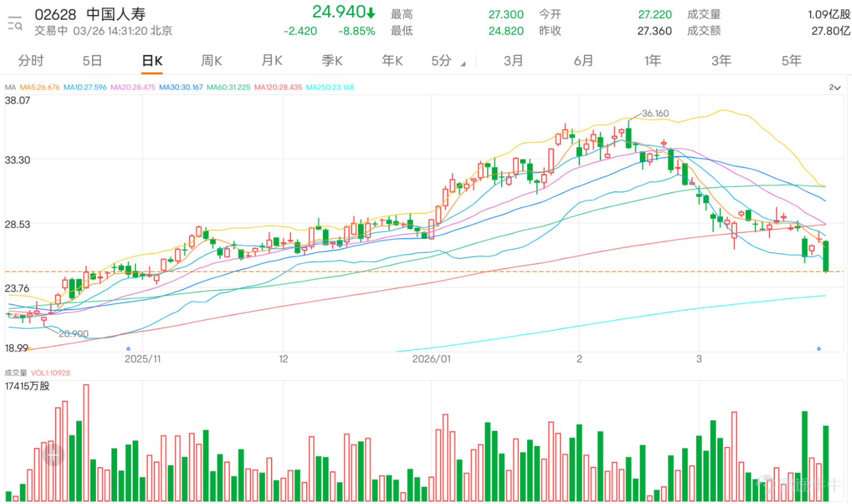852x504 pixels.
Task: Choose the 6月 time range
Action: coord(583,61)
